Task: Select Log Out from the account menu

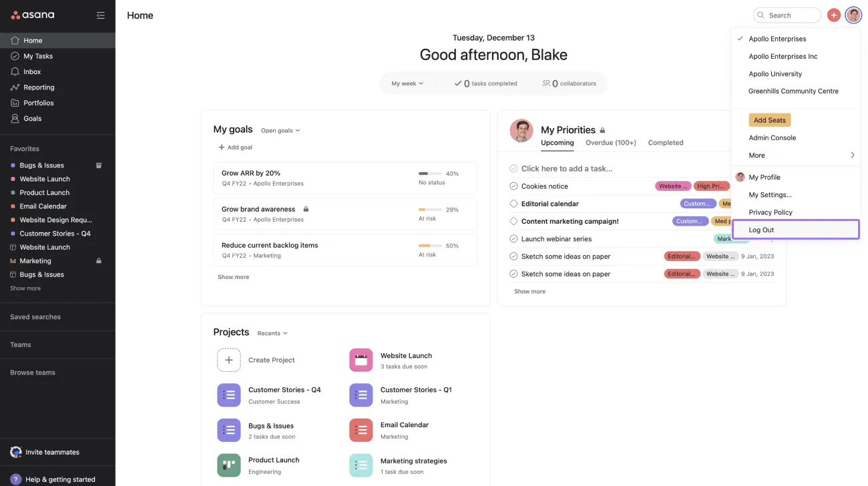Action: pyautogui.click(x=761, y=229)
